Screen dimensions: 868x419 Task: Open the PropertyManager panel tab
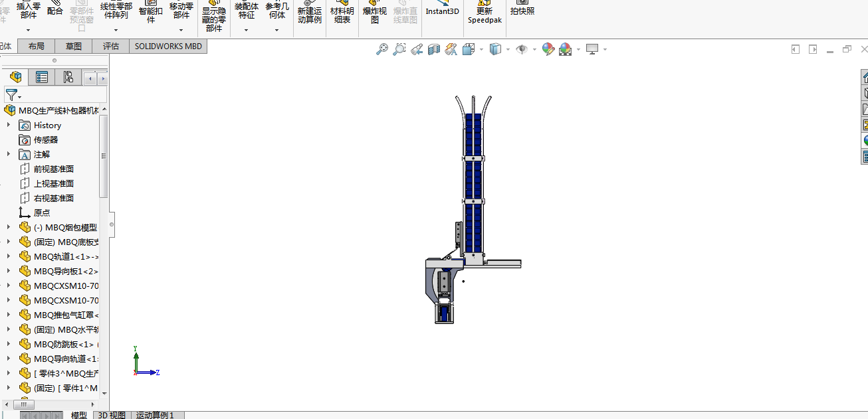[x=42, y=78]
